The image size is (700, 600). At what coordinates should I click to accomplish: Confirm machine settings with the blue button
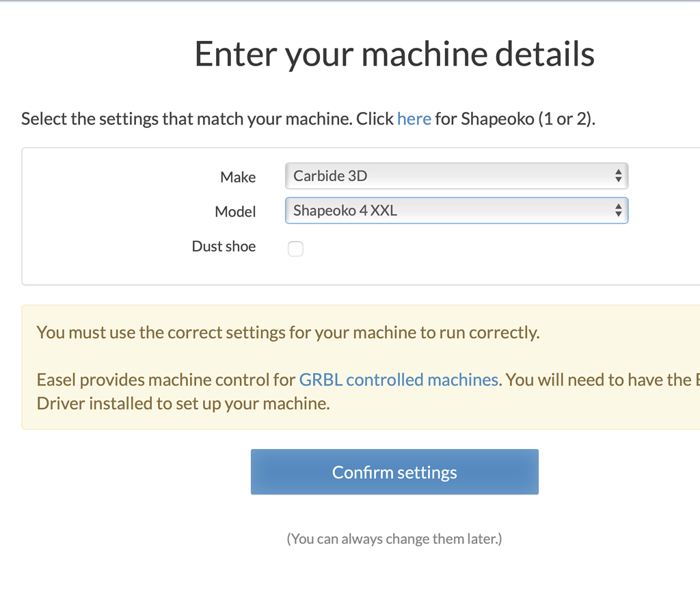(x=394, y=472)
